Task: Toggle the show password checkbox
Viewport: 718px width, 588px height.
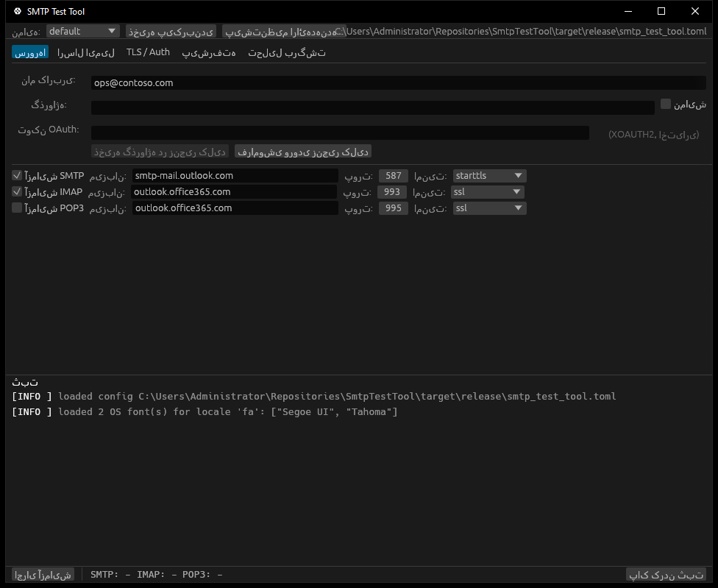Action: [665, 104]
